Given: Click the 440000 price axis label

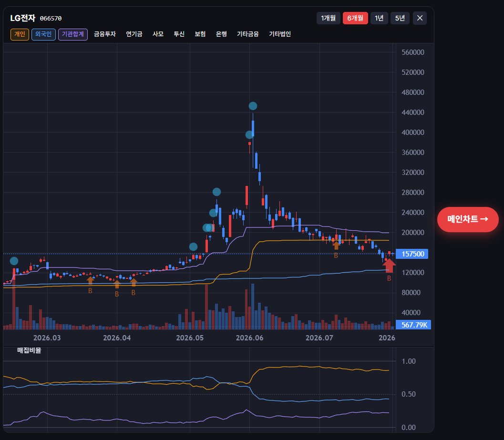Looking at the screenshot, I should (x=413, y=113).
